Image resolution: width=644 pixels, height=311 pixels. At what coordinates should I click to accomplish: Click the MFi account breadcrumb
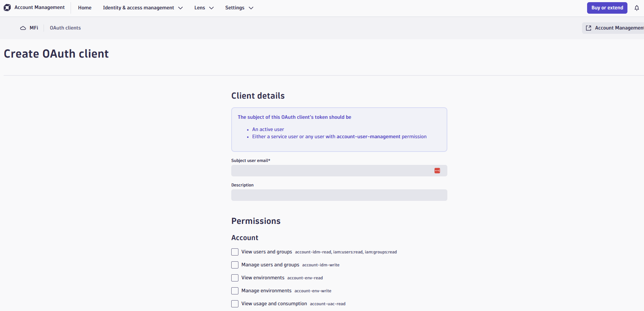(x=34, y=28)
